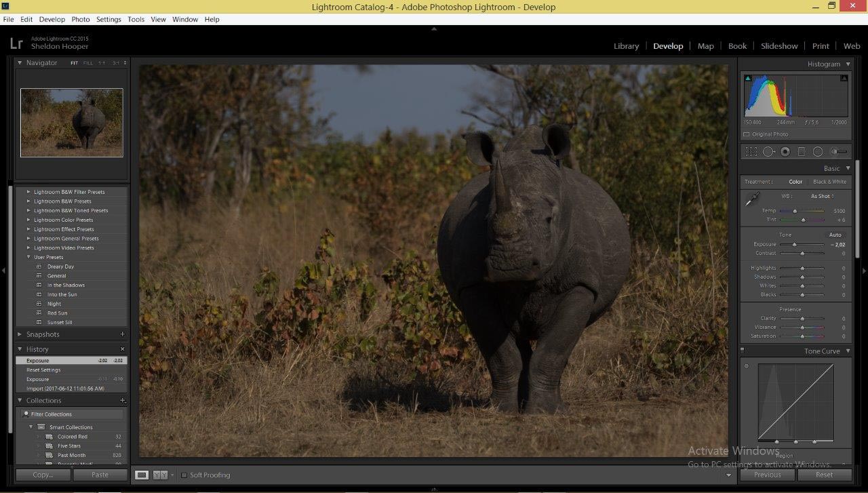Clear History with the X icon

click(x=123, y=349)
